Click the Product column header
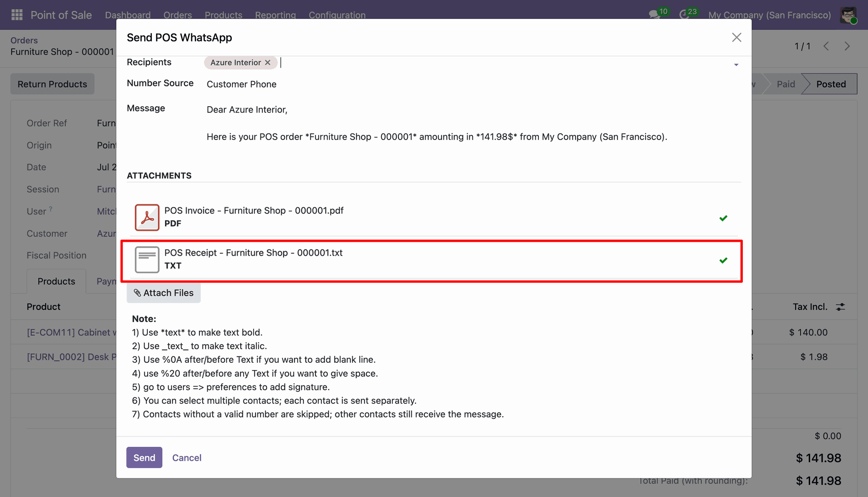Image resolution: width=868 pixels, height=497 pixels. (x=43, y=307)
